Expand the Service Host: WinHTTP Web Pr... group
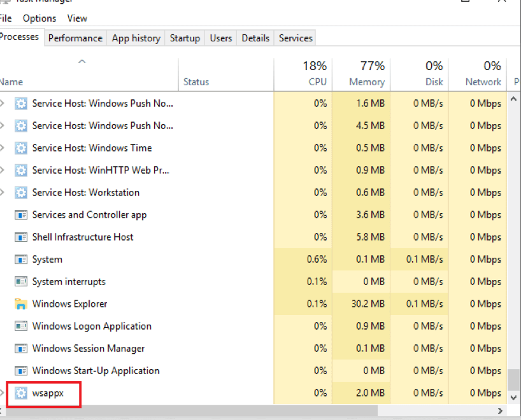The height and width of the screenshot is (420, 521). (2, 171)
